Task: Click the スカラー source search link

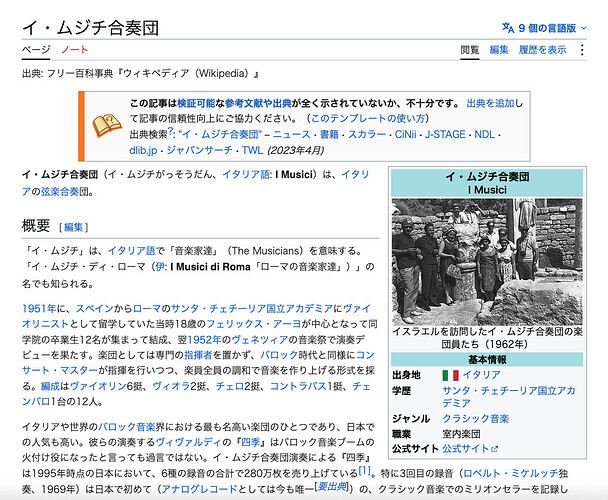Action: coord(366,134)
